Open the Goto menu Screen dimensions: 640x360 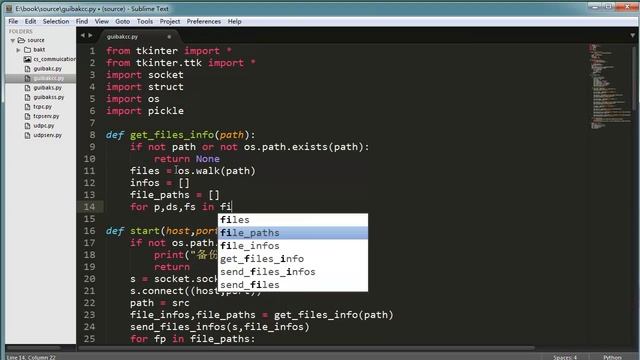pyautogui.click(x=122, y=21)
